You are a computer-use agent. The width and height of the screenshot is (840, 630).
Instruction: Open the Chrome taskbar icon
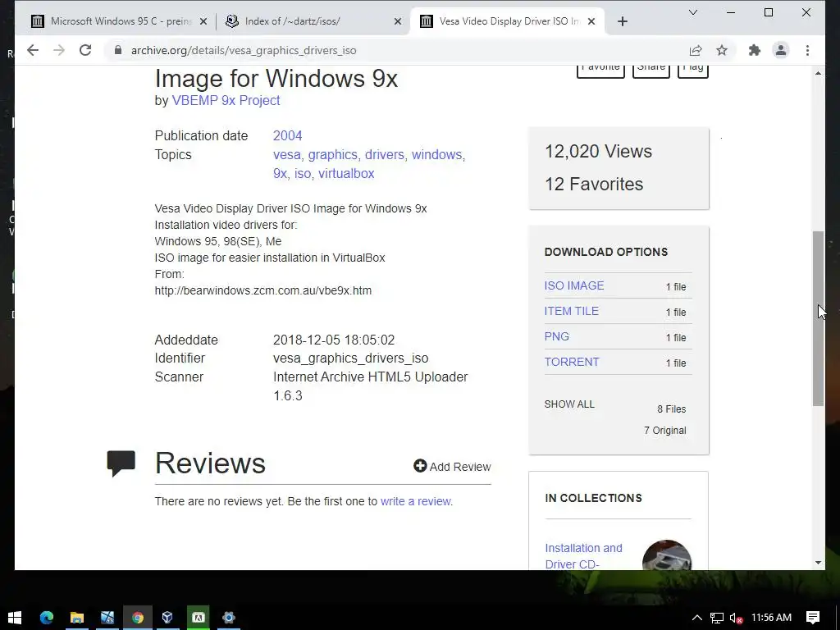[x=138, y=617]
